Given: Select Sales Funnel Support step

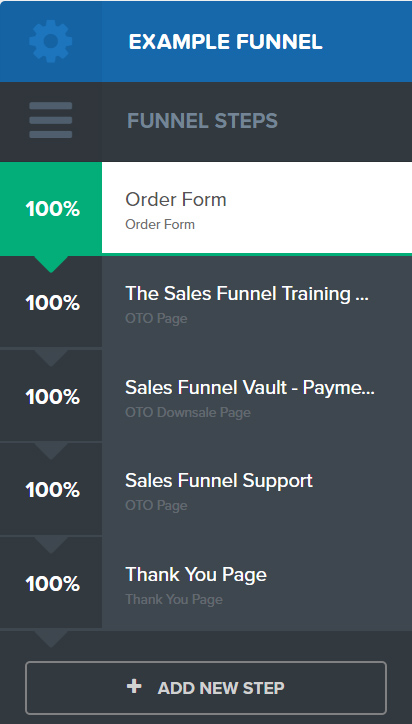Looking at the screenshot, I should pos(257,489).
